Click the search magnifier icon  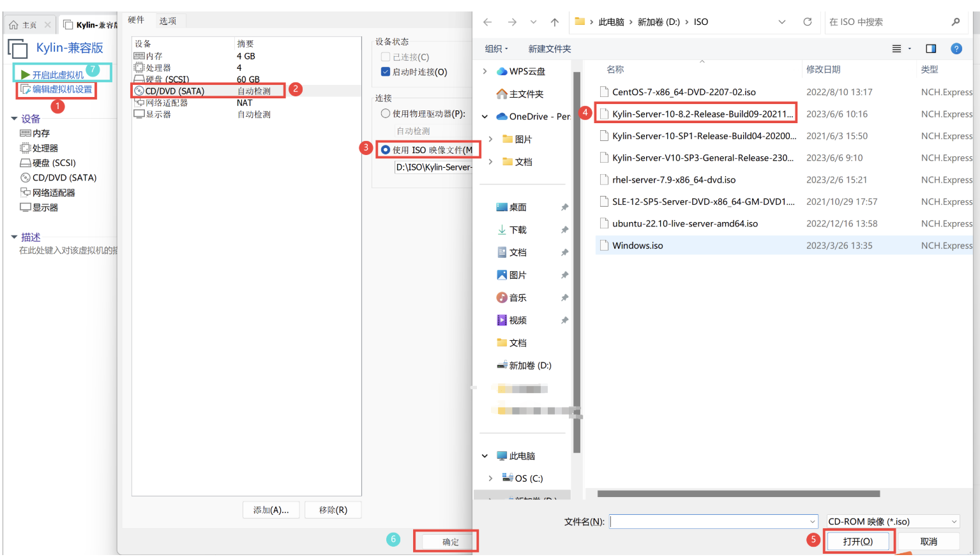point(956,22)
